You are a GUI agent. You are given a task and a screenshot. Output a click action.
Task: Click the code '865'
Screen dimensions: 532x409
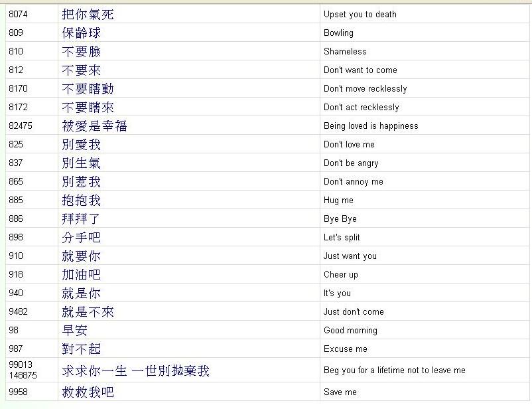click(x=16, y=181)
